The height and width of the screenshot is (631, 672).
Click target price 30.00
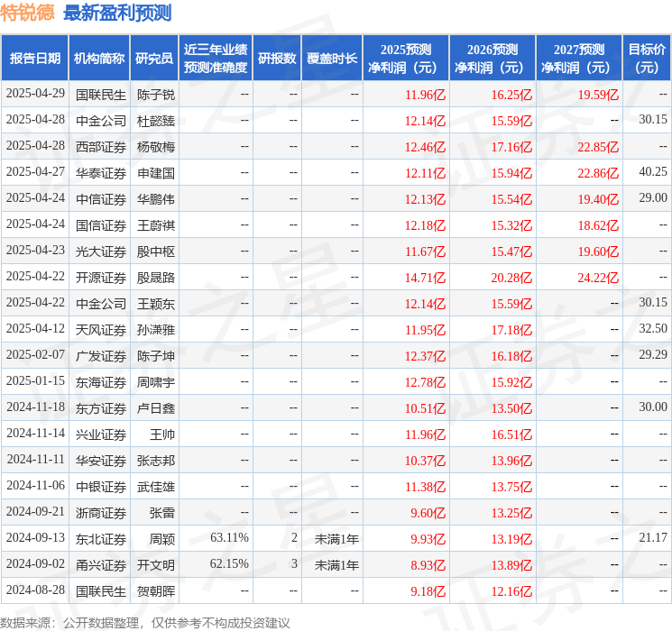pos(653,407)
